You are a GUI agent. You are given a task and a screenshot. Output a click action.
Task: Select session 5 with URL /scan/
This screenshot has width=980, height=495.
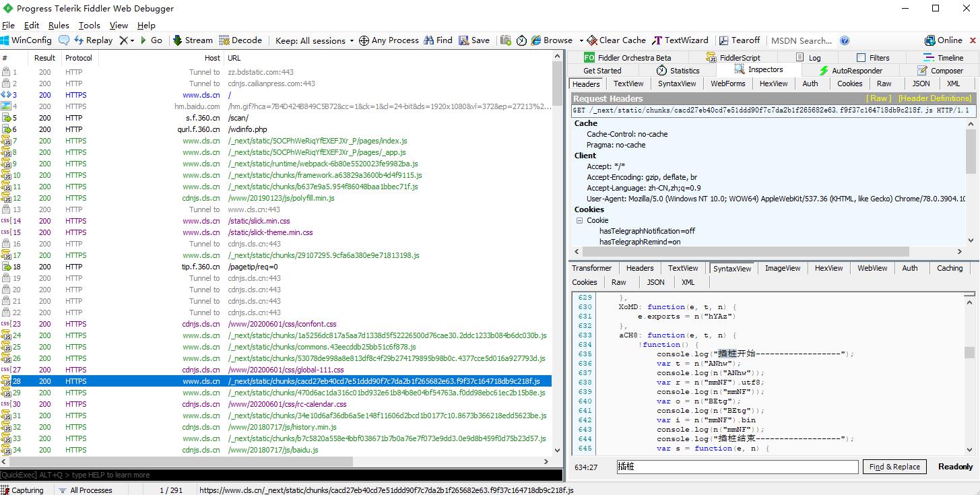276,118
